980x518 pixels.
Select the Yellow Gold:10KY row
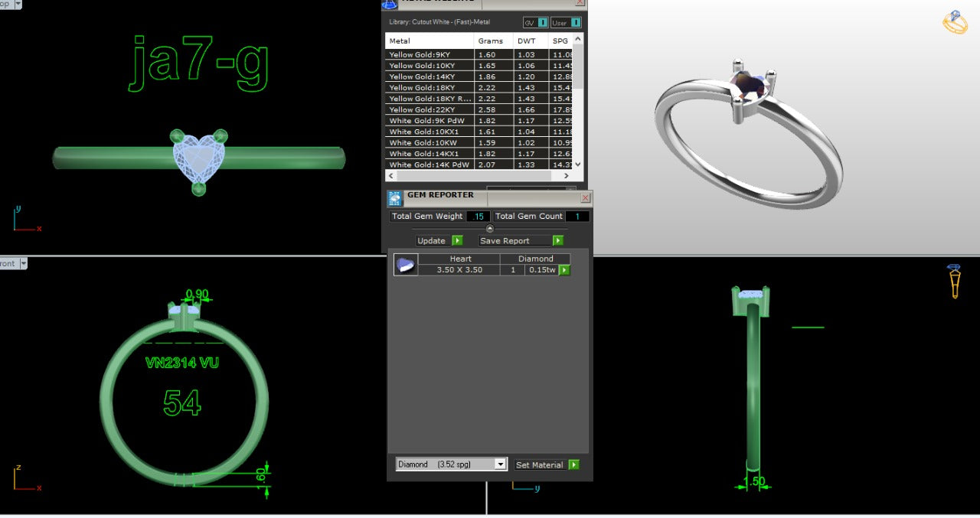[x=479, y=66]
